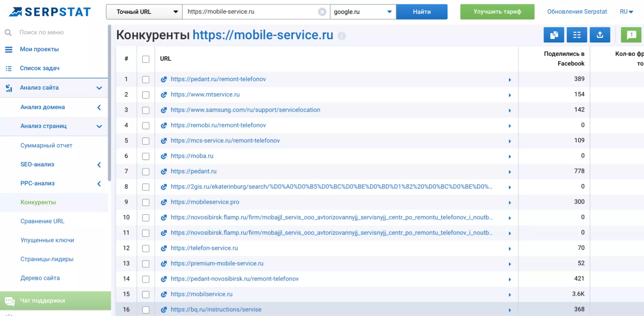Image resolution: width=644 pixels, height=316 pixels.
Task: Check the box for samsung.com servicelocation row
Action: pyautogui.click(x=146, y=110)
